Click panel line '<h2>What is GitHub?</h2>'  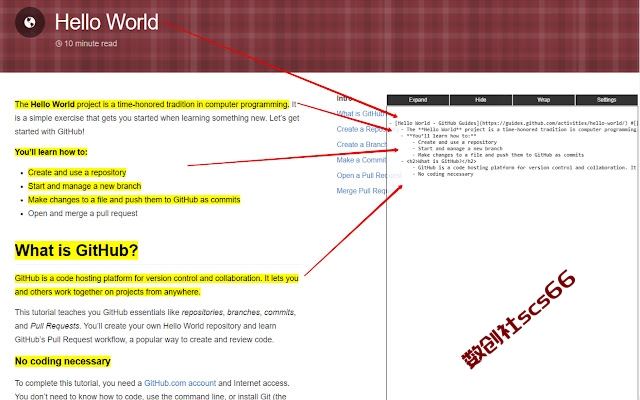coord(439,161)
